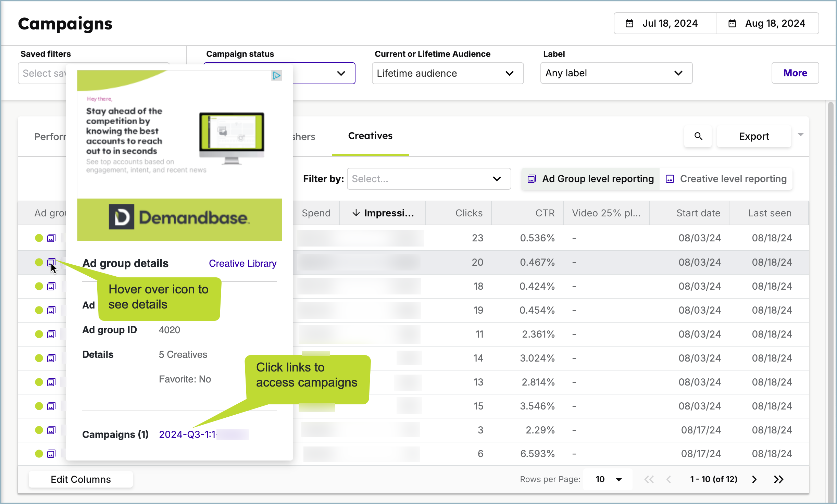This screenshot has height=504, width=837.
Task: Sort by the Start date column header
Action: click(x=689, y=213)
